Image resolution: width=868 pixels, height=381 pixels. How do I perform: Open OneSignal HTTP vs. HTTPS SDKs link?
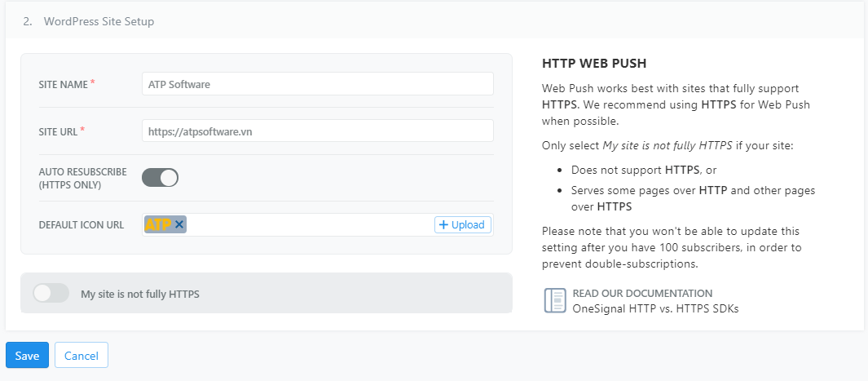coord(655,308)
